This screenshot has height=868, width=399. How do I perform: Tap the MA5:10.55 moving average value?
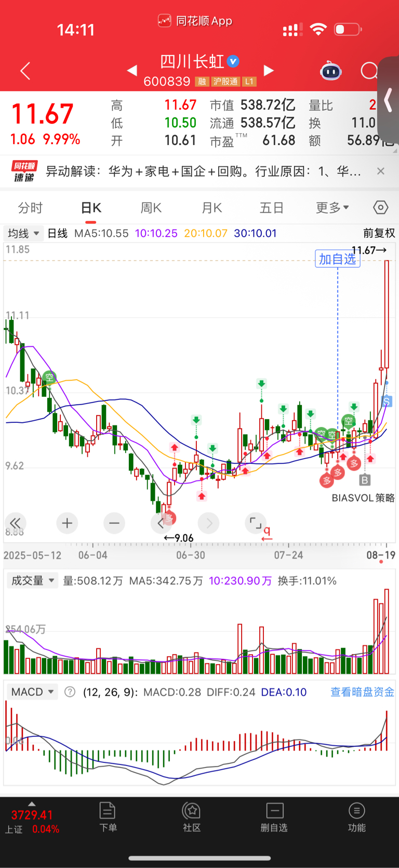101,233
